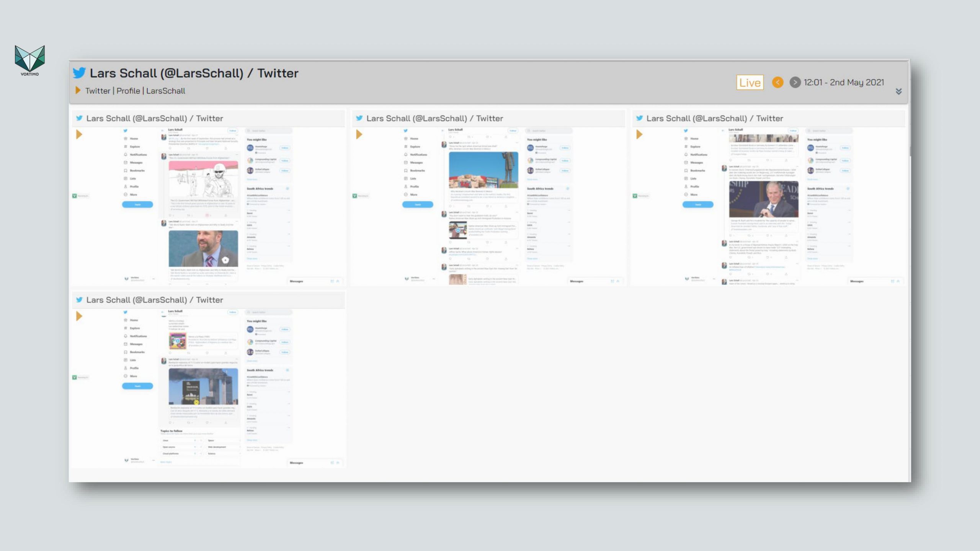980x551 pixels.
Task: Go to the next snapshot with the grey arrow
Action: pos(795,82)
